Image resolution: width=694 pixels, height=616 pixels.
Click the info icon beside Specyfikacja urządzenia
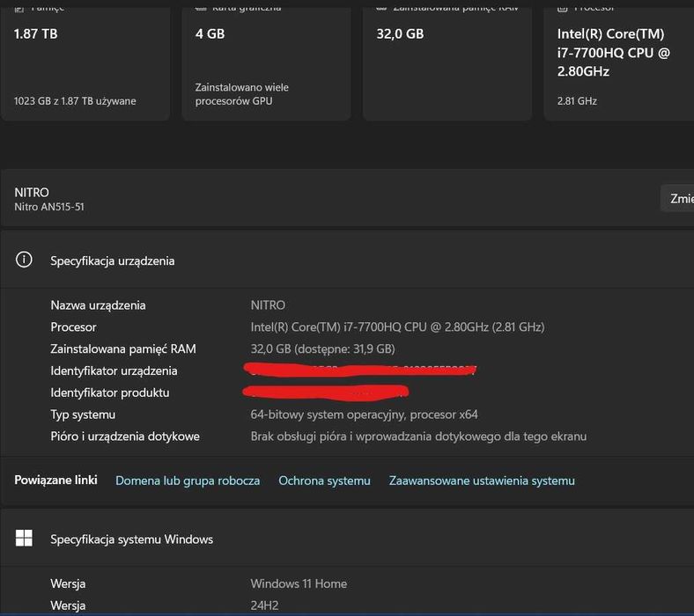click(24, 260)
